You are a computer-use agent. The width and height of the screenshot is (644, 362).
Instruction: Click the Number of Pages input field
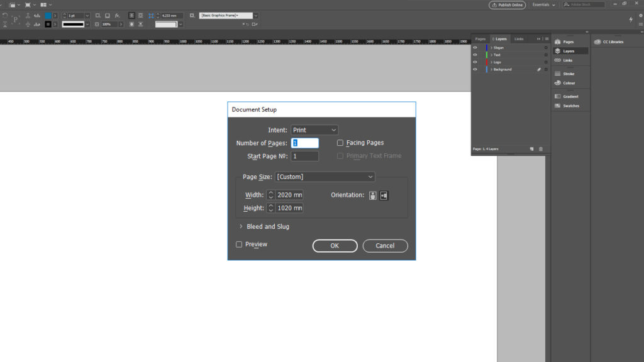(x=305, y=143)
